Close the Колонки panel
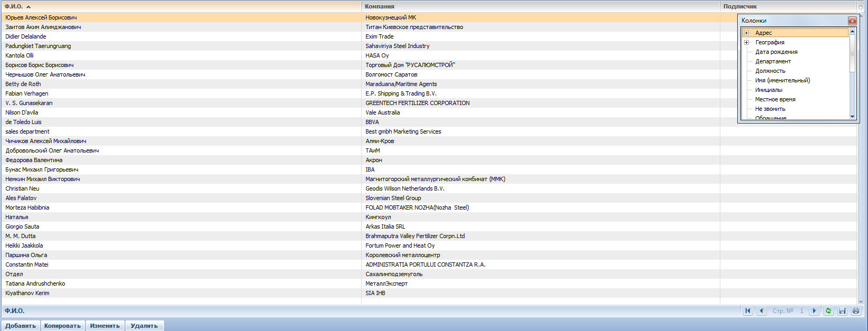The height and width of the screenshot is (331, 868). tap(852, 21)
